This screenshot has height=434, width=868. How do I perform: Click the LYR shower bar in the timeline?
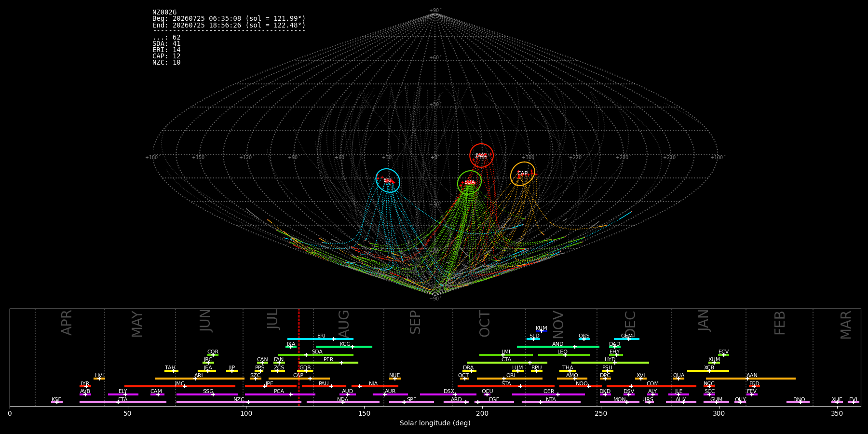pos(85,386)
